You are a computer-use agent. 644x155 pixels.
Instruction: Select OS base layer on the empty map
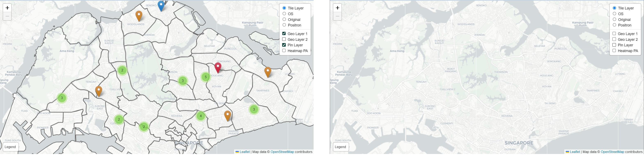(614, 14)
